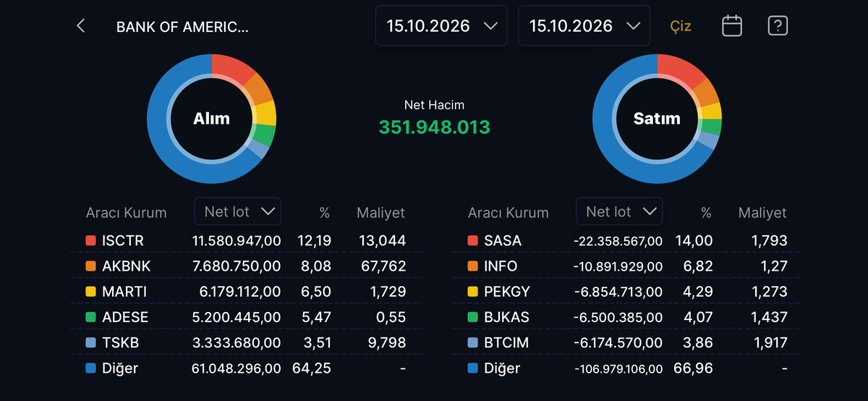The height and width of the screenshot is (401, 868).
Task: Click net lot value -6.174.570,00
Action: (618, 343)
